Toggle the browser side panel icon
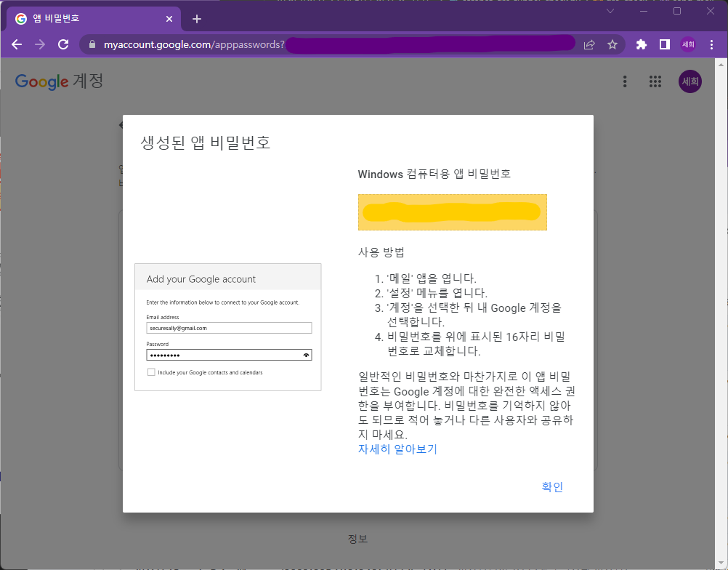The height and width of the screenshot is (570, 728). pos(664,44)
